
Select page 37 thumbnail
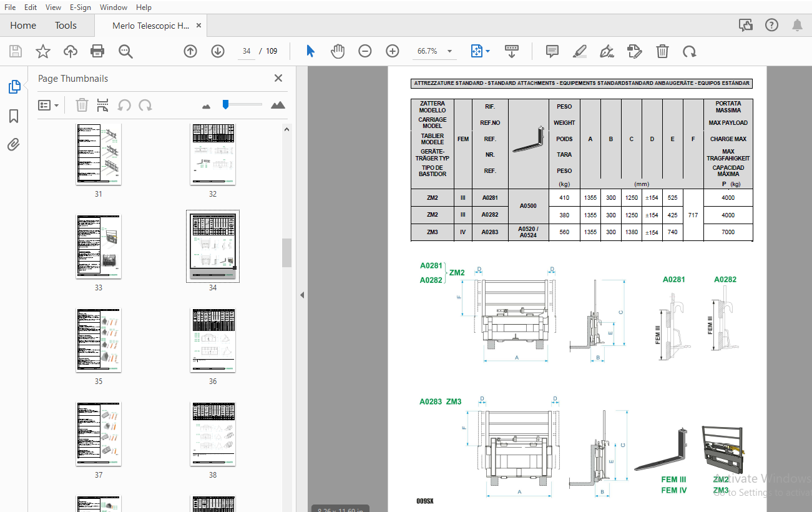coord(99,433)
